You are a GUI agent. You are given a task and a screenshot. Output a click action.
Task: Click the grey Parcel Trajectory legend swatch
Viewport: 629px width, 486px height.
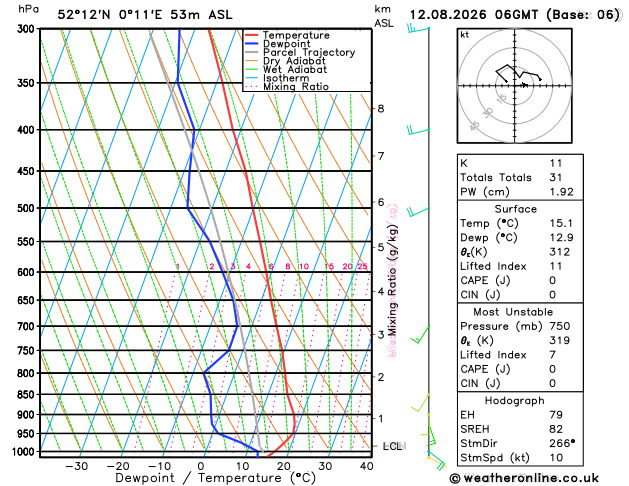coord(252,53)
